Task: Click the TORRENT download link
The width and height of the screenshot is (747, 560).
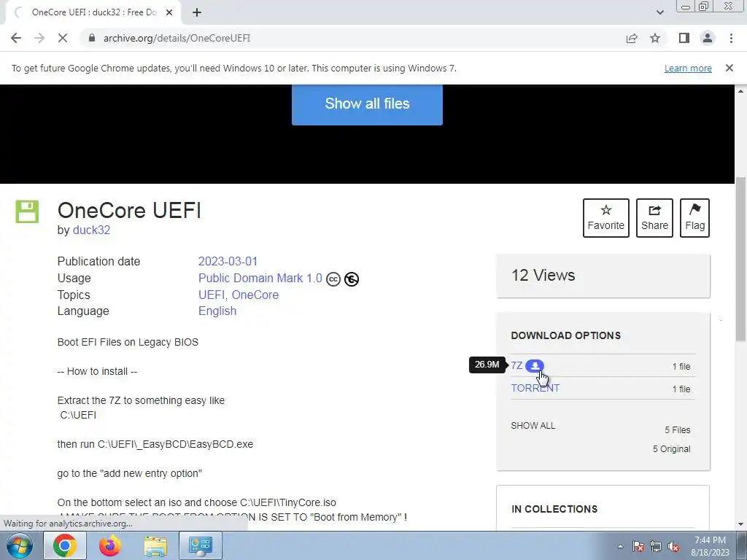Action: (x=535, y=388)
